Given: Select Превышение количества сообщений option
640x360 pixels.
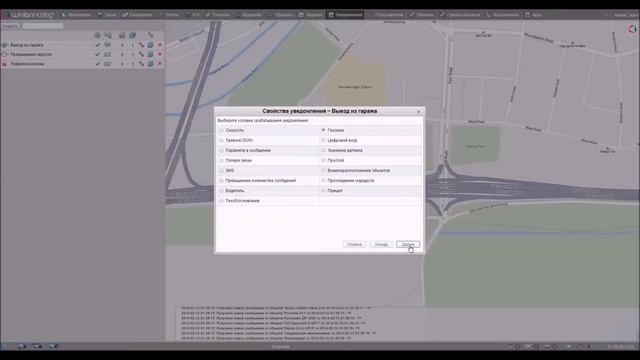Looking at the screenshot, I should click(x=221, y=181).
